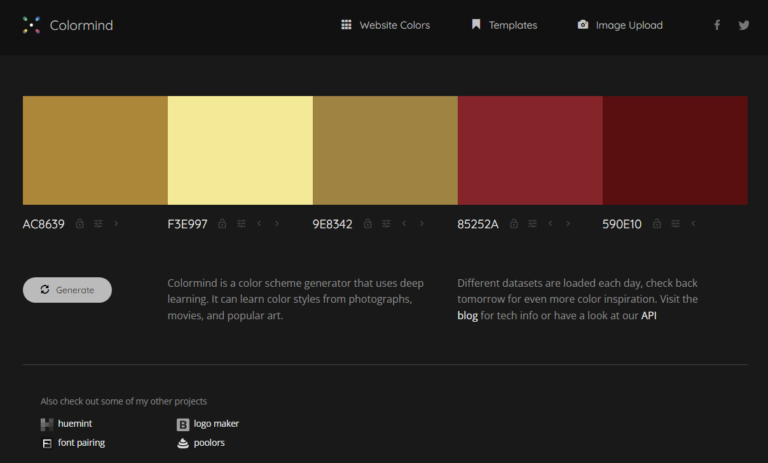Lock the AC8639 color

pyautogui.click(x=80, y=224)
